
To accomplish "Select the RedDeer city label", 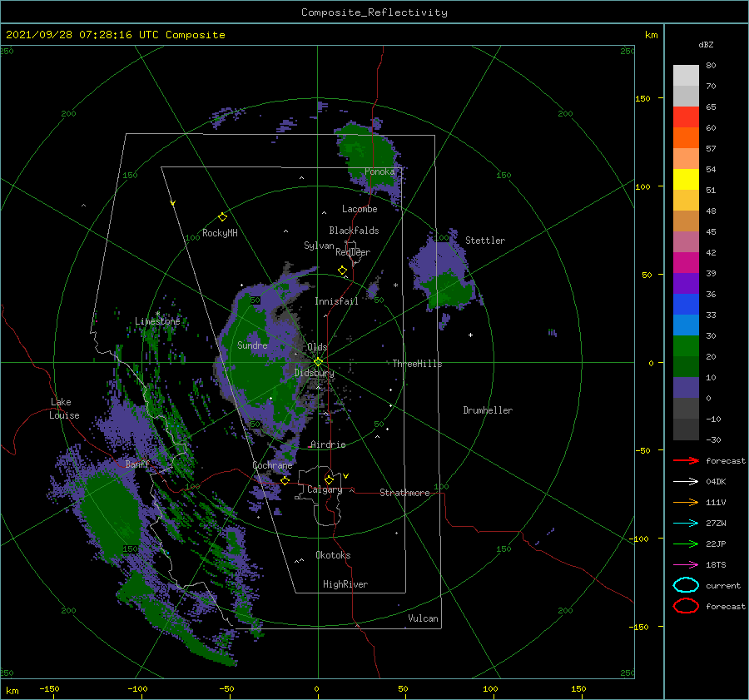I will coord(353,252).
